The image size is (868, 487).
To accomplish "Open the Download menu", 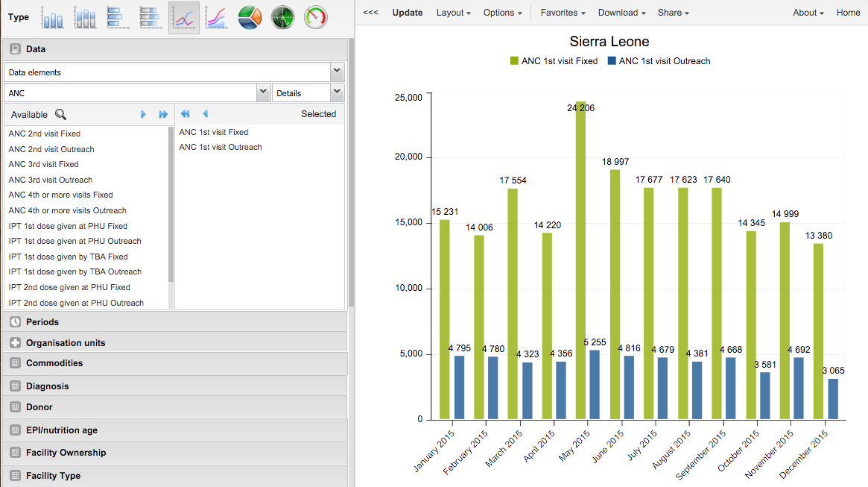I will tap(621, 13).
